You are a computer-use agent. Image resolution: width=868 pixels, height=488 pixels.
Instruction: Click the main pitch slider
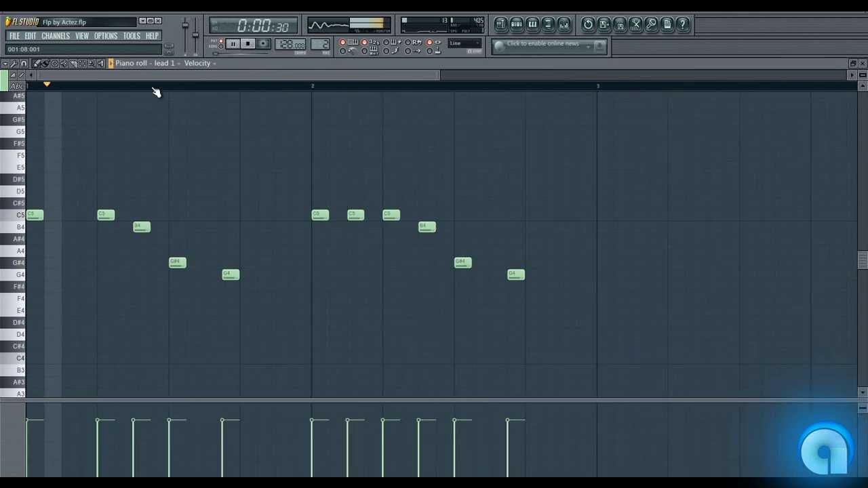coord(195,34)
